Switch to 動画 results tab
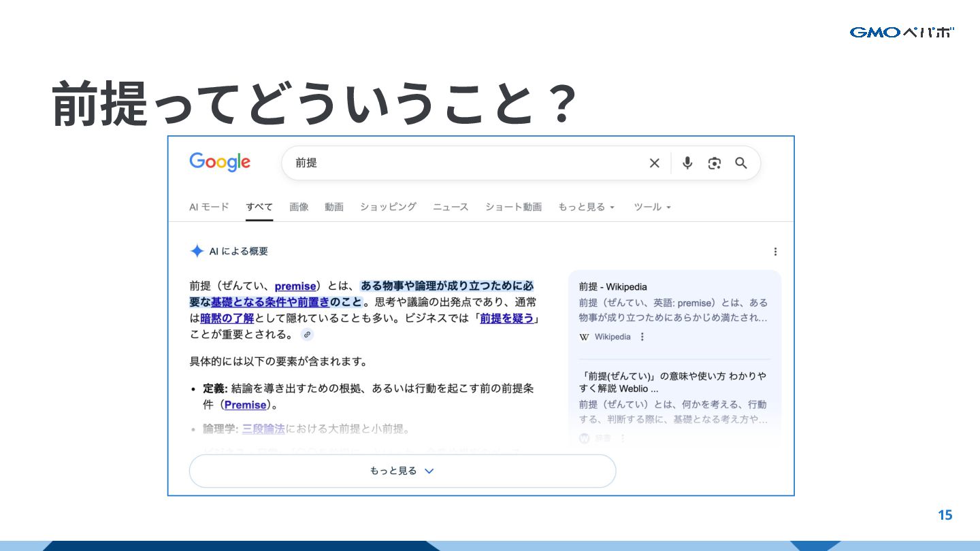 [x=334, y=207]
